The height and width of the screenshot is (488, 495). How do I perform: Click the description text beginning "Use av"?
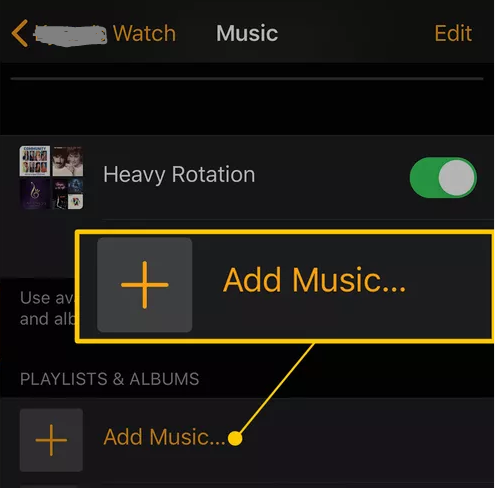pos(47,308)
